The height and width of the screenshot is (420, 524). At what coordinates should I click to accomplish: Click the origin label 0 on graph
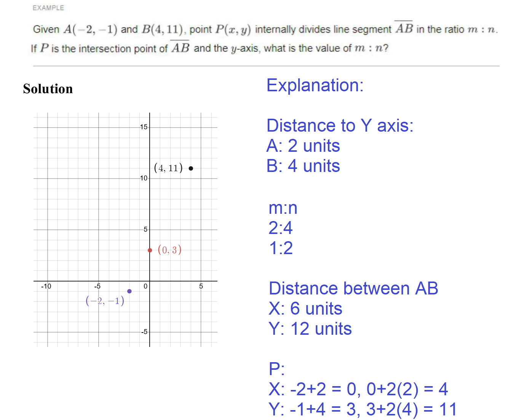coord(145,286)
